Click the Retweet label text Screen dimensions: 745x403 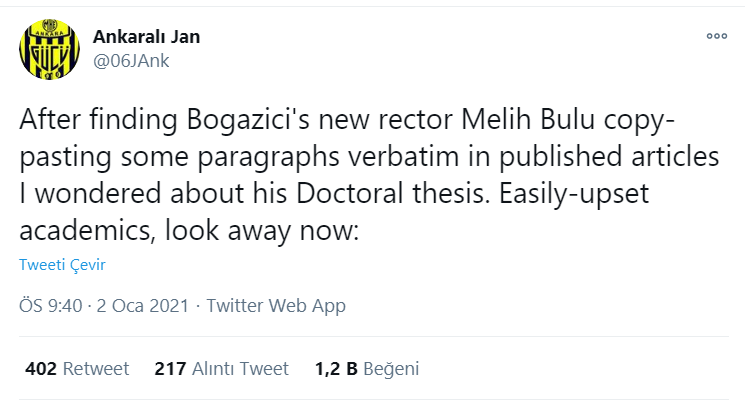96,368
